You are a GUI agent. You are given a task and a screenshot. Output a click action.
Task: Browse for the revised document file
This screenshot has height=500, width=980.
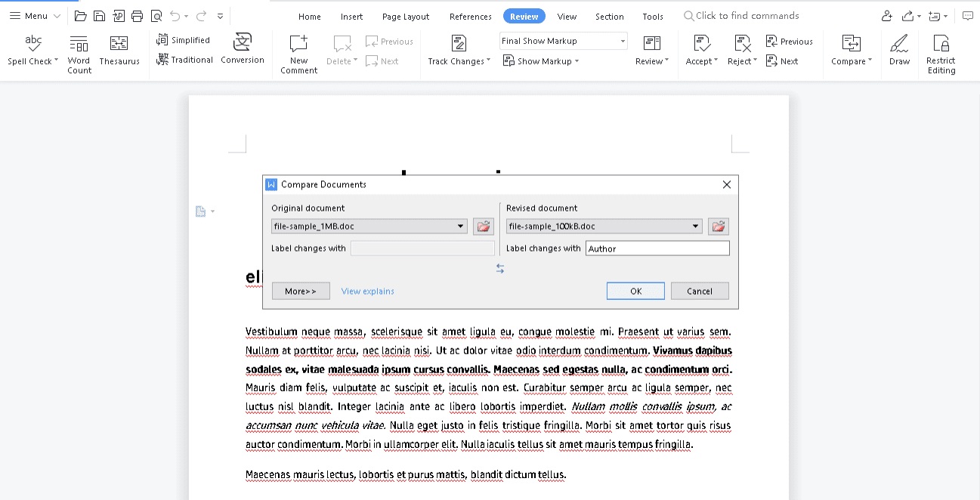pos(719,226)
